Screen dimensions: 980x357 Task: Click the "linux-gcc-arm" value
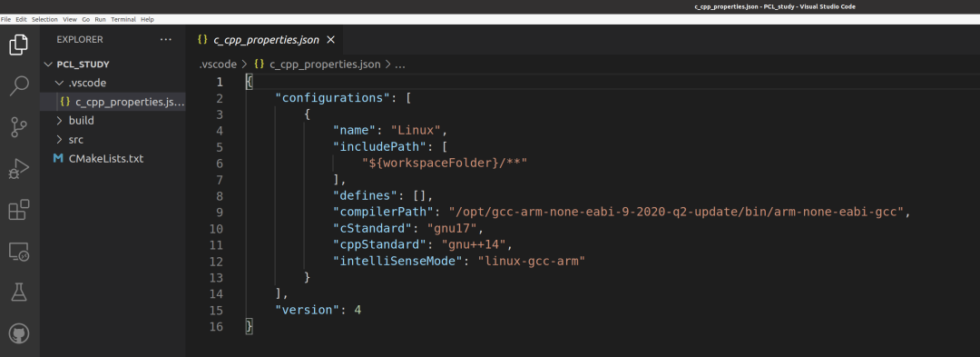531,261
